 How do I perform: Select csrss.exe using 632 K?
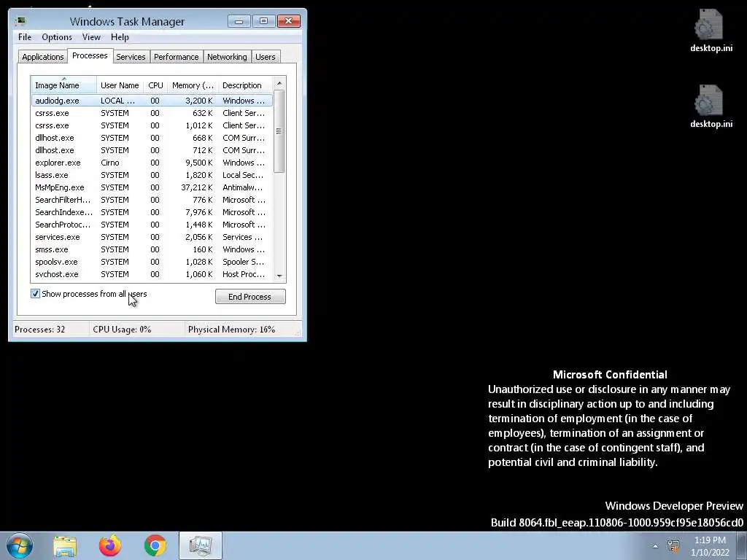click(x=152, y=113)
